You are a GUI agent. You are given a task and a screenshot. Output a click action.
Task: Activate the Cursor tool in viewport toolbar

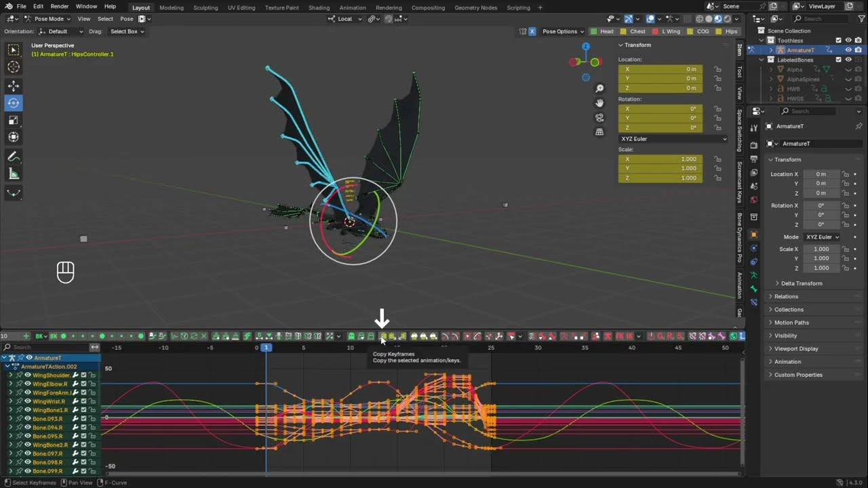tap(14, 67)
